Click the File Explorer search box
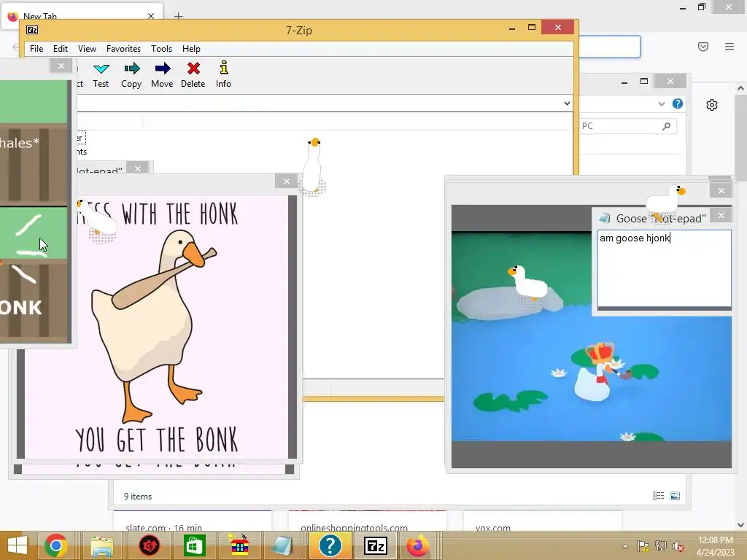 tap(627, 126)
